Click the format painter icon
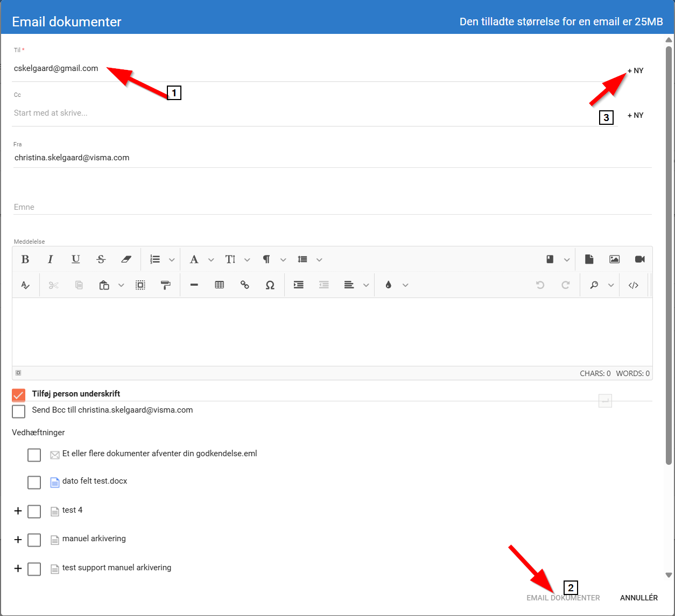Viewport: 675px width, 616px height. [x=166, y=285]
